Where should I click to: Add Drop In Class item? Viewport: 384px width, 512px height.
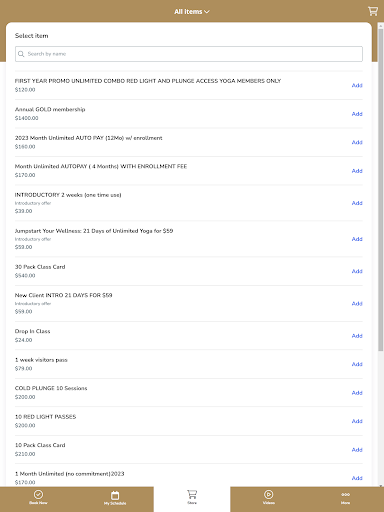[357, 336]
